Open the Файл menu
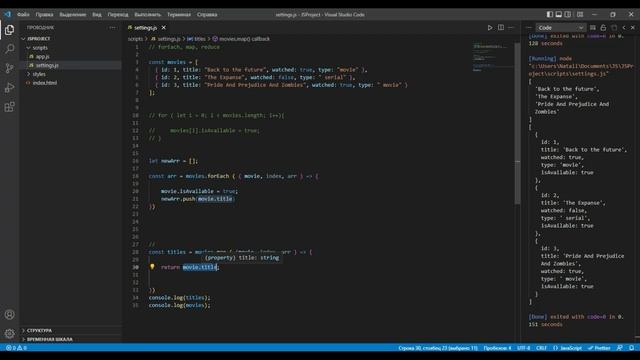This screenshot has width=640, height=360. pos(23,14)
